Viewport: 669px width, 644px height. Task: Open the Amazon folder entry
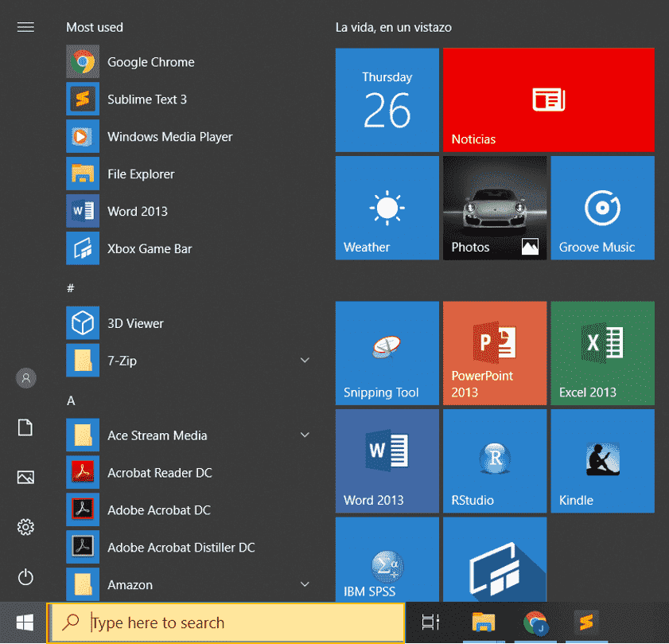[x=190, y=584]
